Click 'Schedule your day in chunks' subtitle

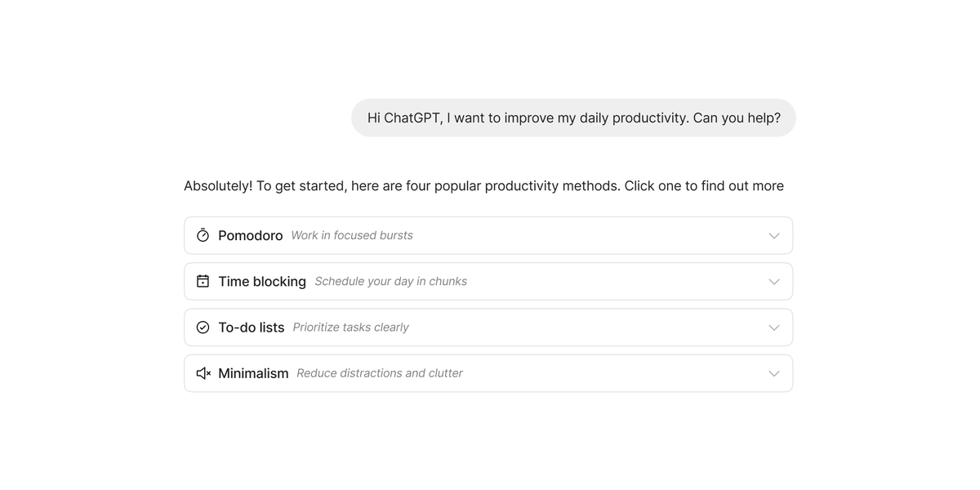[x=391, y=281]
